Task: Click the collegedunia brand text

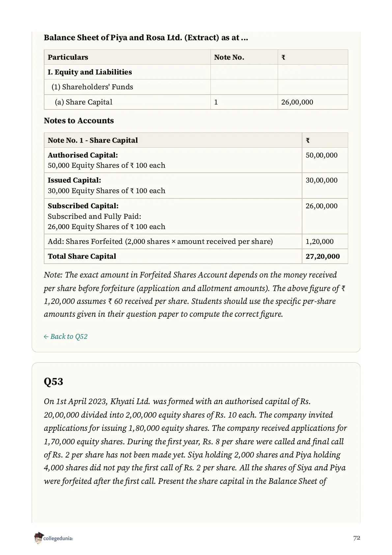Action: 58,539
